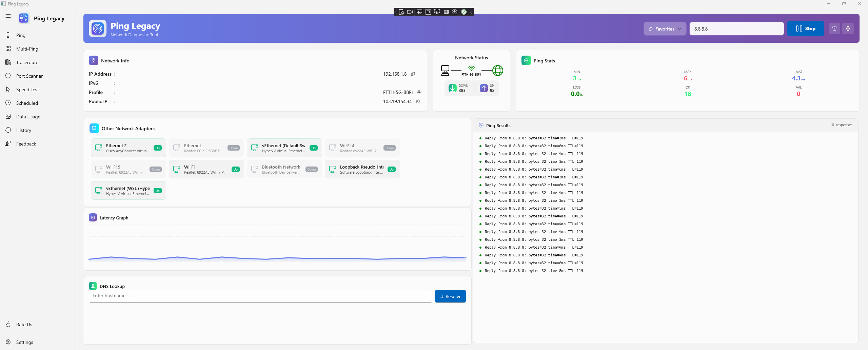Open Data Usage in the sidebar
Viewport: 868px width, 350px height.
point(37,117)
